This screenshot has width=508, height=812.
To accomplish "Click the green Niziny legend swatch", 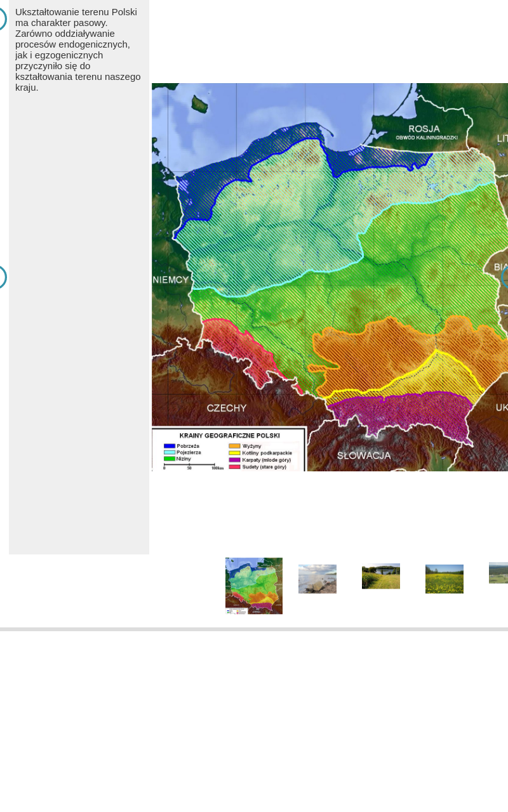I will click(x=170, y=459).
